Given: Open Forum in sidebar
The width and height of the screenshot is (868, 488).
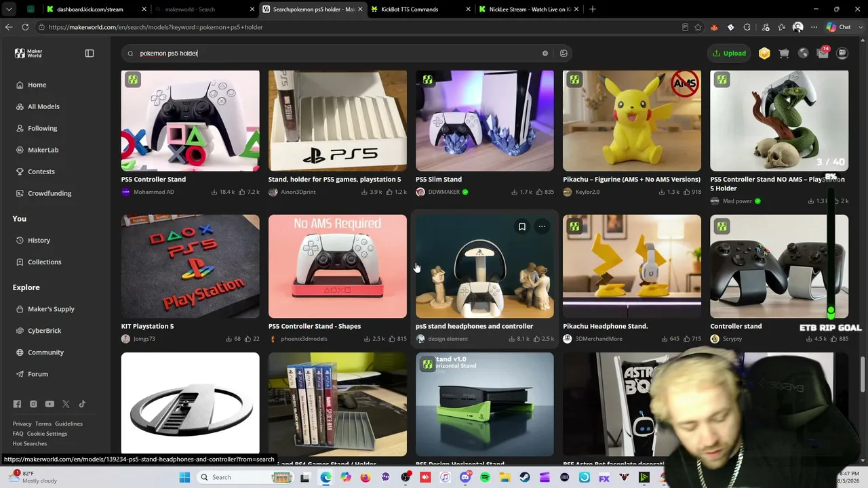Looking at the screenshot, I should point(37,374).
